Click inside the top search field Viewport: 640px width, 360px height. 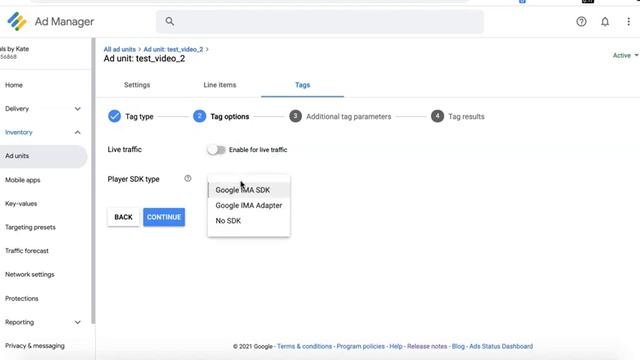tap(320, 22)
